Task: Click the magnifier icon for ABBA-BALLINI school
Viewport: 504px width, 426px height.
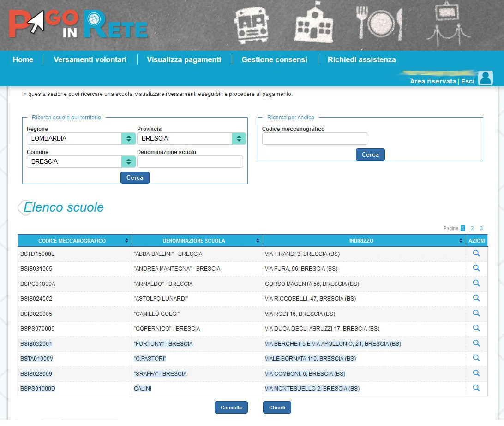Action: 476,253
